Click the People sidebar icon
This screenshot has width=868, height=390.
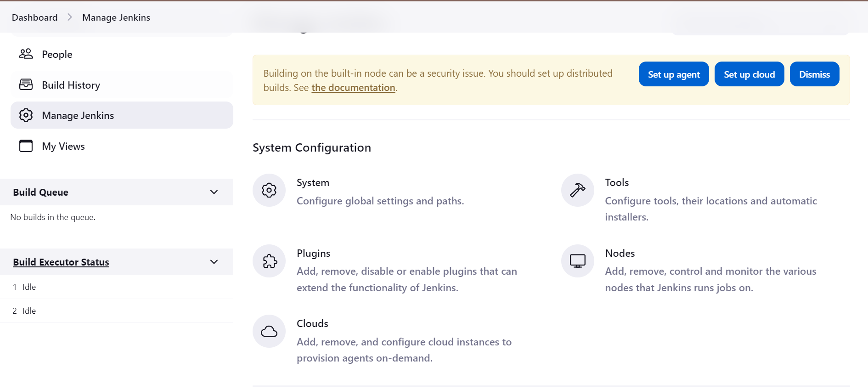[x=26, y=54]
